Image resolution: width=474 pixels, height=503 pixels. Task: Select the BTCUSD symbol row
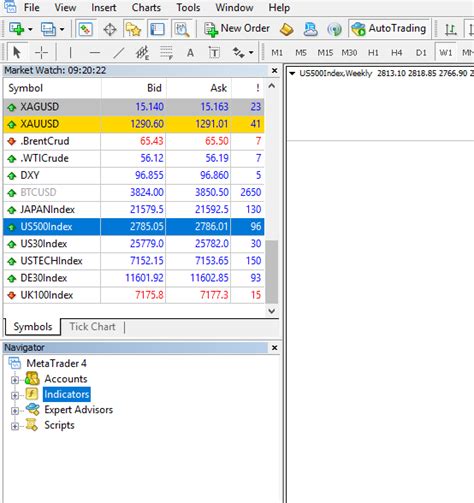(134, 192)
